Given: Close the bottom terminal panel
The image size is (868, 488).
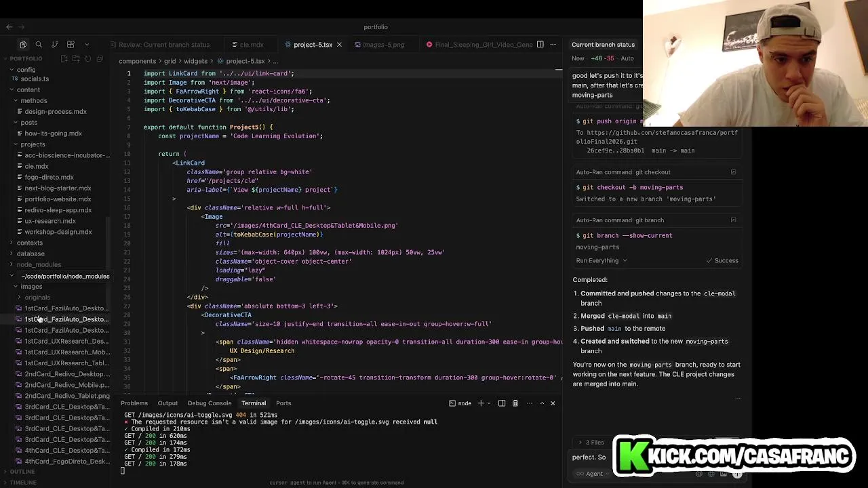Looking at the screenshot, I should click(x=553, y=403).
